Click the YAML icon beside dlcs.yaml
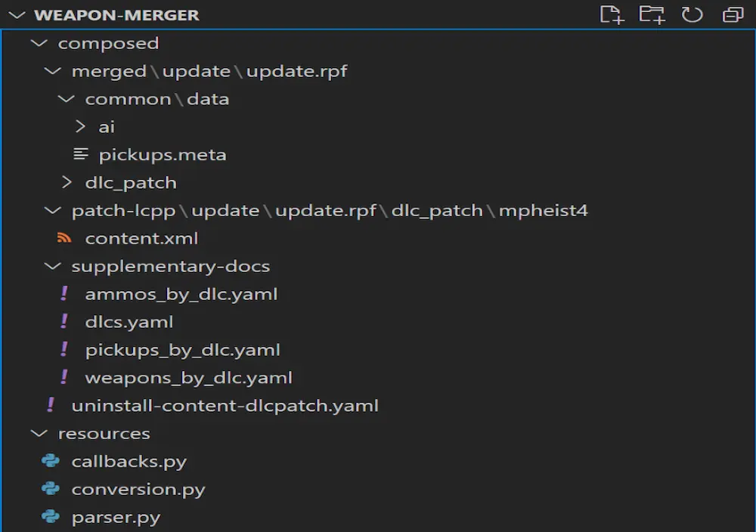 (64, 321)
